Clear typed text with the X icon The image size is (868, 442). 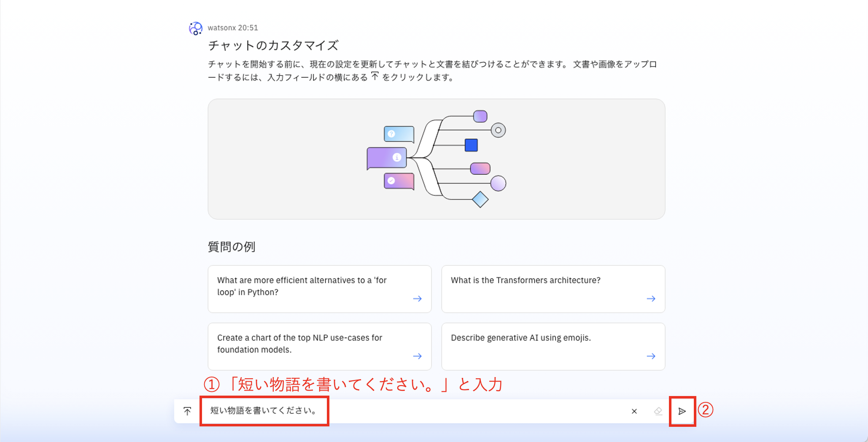tap(634, 411)
